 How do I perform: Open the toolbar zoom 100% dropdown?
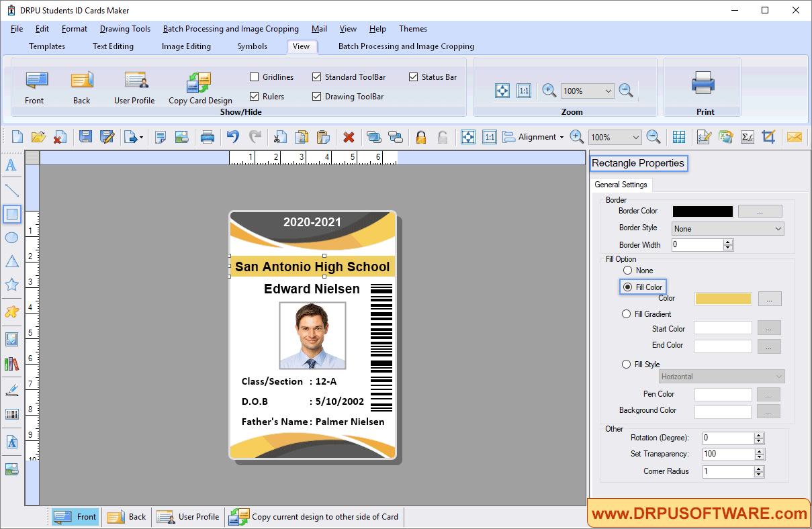(x=615, y=137)
